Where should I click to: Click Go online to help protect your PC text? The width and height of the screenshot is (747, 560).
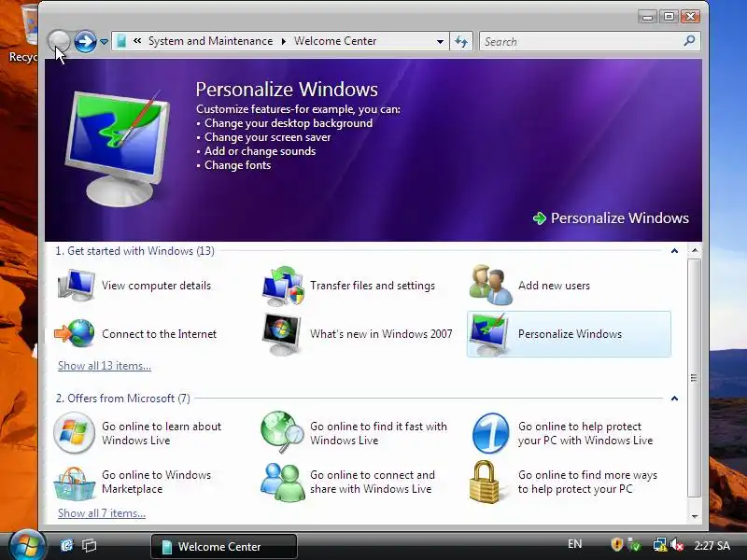585,433
